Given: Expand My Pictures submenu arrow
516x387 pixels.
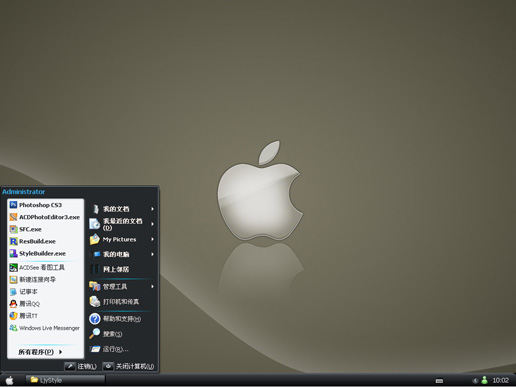Looking at the screenshot, I should (x=152, y=239).
